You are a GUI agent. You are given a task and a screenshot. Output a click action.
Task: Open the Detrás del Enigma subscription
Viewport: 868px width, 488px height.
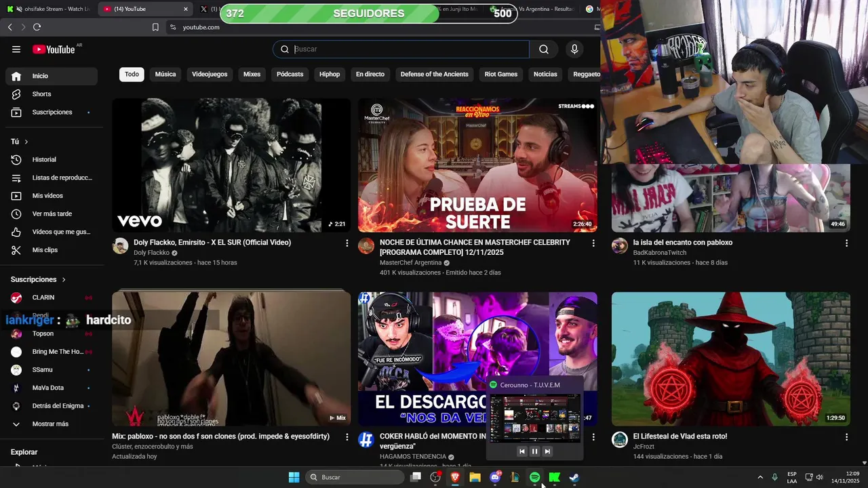pyautogui.click(x=52, y=406)
